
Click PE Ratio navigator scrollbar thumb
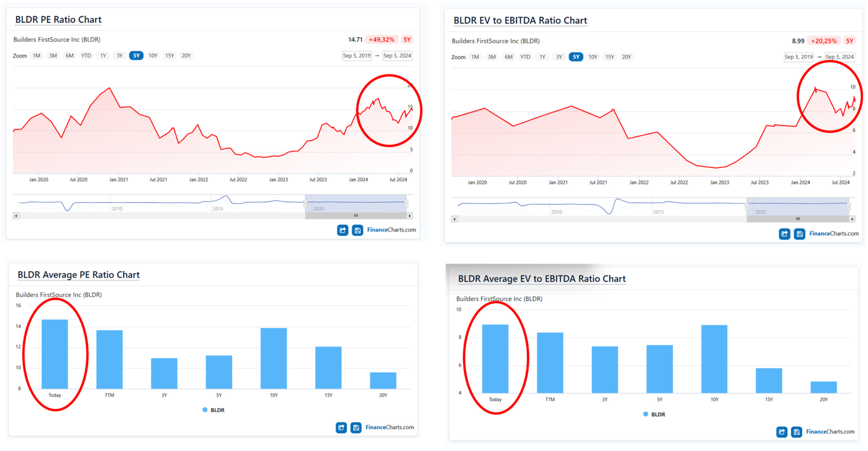(356, 216)
